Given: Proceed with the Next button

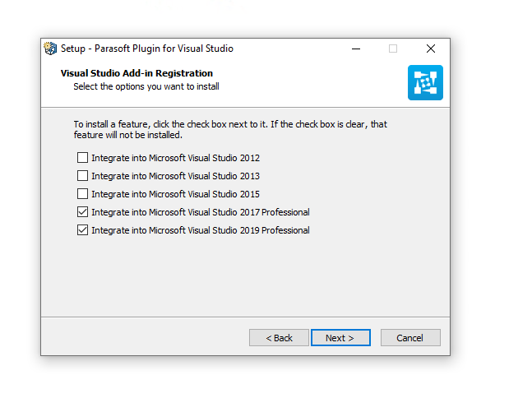Looking at the screenshot, I should (340, 338).
